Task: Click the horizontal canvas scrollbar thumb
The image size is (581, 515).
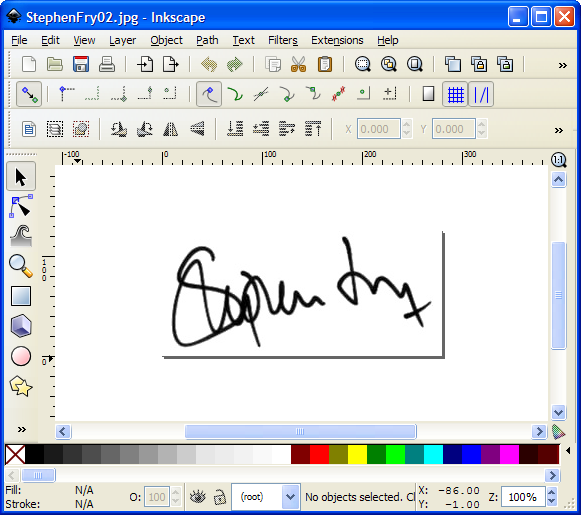Action: coord(301,432)
